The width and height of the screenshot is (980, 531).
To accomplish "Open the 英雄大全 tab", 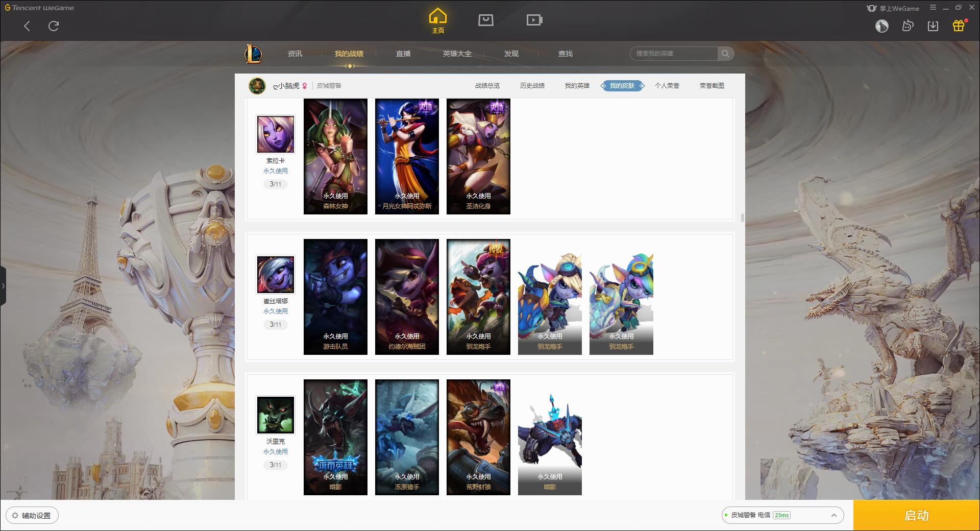I will click(x=457, y=54).
